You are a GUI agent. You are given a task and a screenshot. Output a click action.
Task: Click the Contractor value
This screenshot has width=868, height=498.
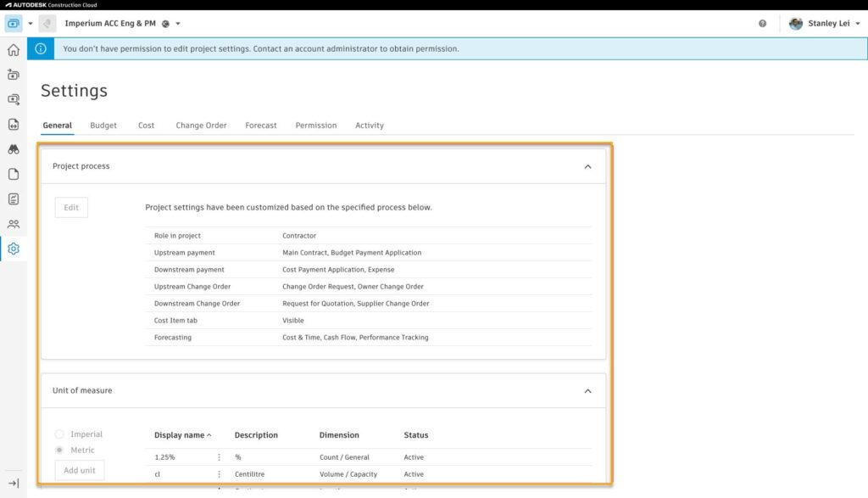coord(299,236)
